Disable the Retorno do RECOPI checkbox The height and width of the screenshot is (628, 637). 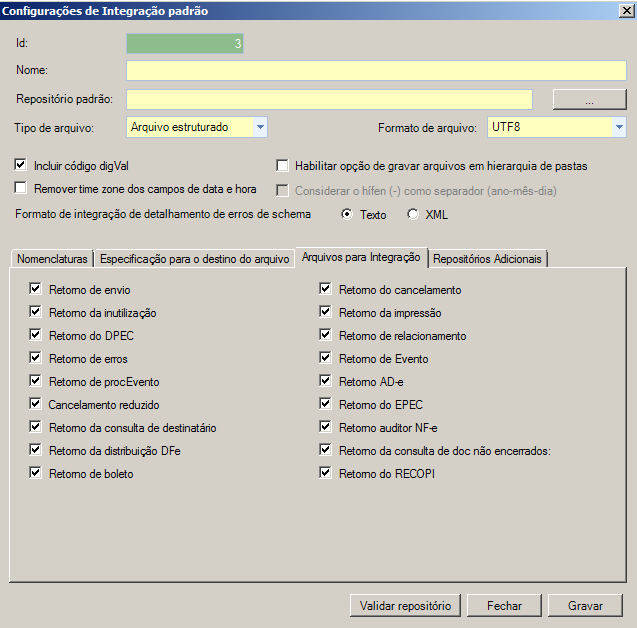325,473
